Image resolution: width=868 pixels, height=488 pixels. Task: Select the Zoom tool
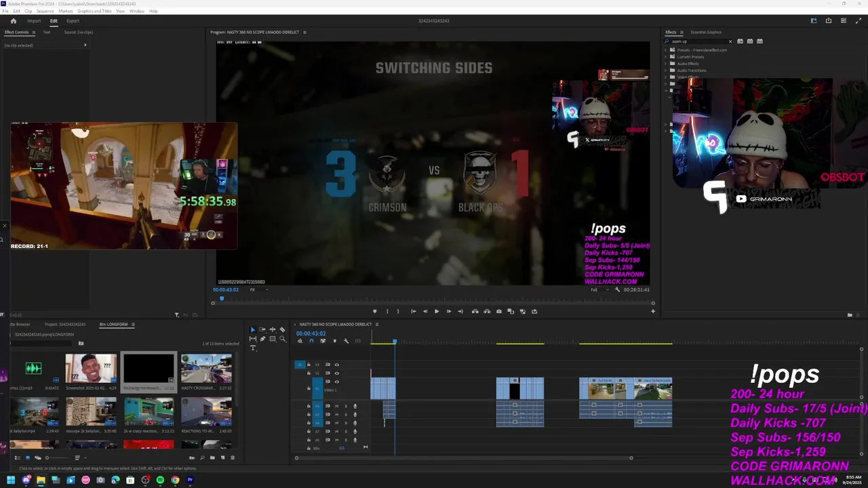tap(282, 339)
